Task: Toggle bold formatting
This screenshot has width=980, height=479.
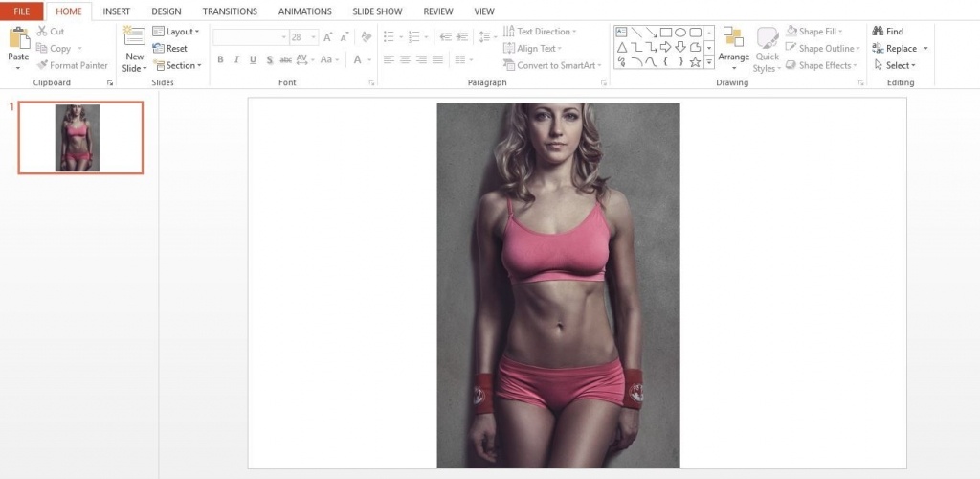Action: point(221,60)
